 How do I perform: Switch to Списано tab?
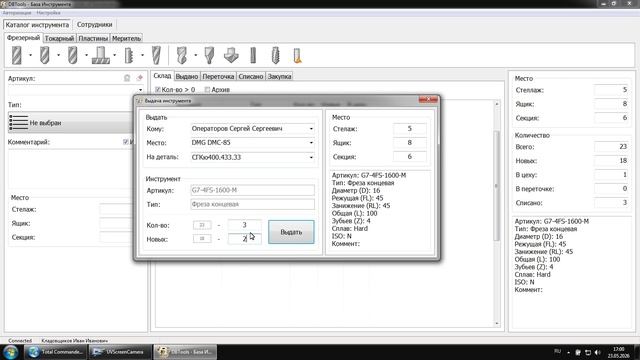(x=251, y=76)
